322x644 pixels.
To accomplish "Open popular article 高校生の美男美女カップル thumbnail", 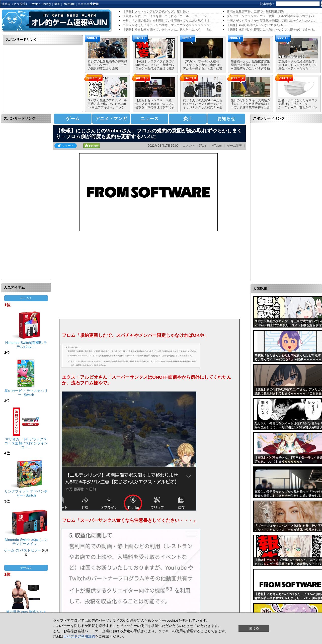I will [288, 482].
